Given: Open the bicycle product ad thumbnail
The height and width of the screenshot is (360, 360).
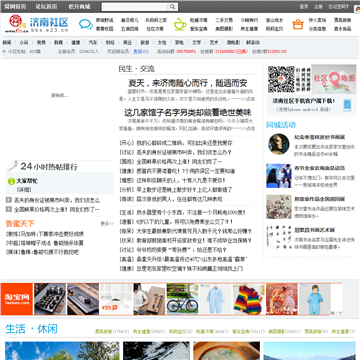Looking at the screenshot, I should tap(182, 299).
